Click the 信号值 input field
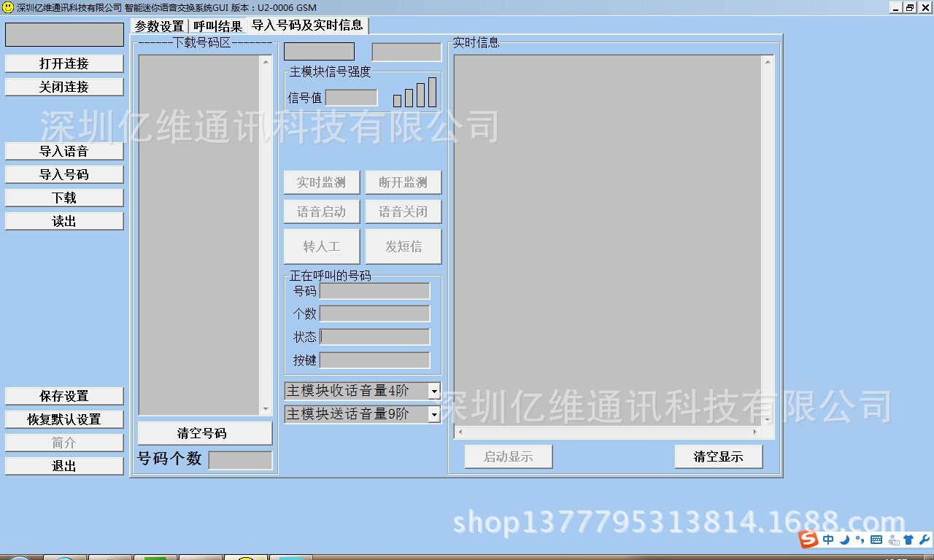 [351, 98]
